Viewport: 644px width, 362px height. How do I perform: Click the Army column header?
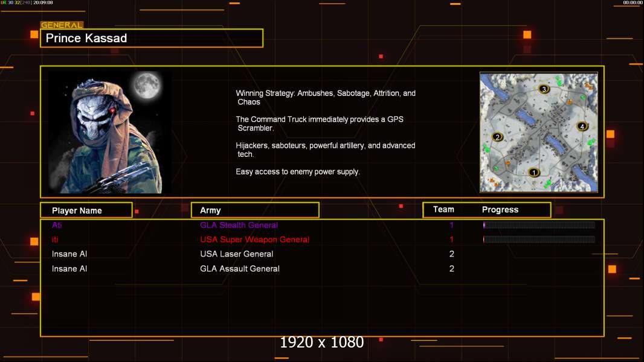coord(255,211)
